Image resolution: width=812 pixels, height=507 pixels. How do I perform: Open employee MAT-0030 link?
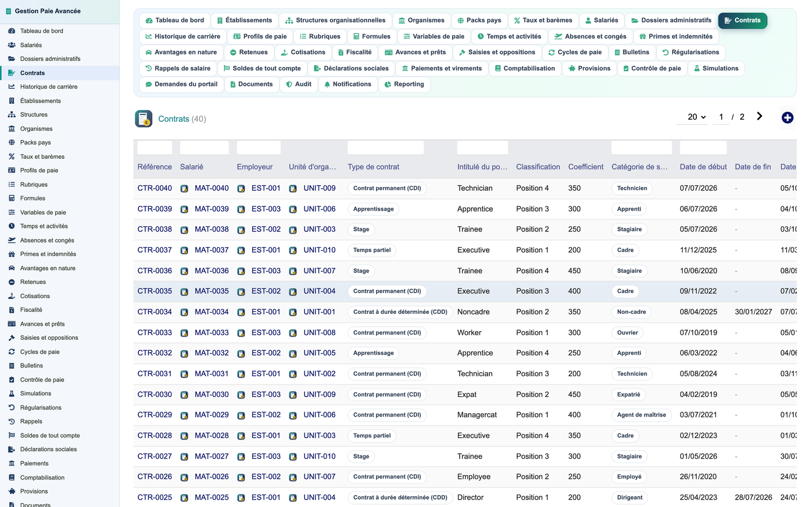[211, 394]
